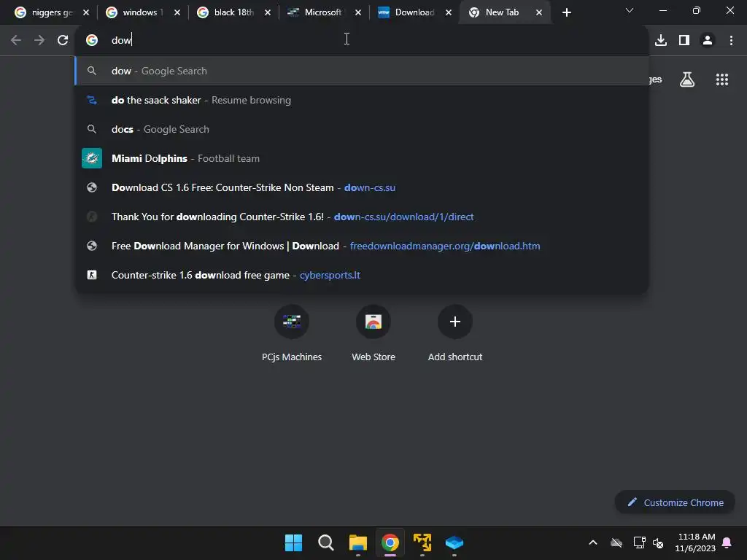This screenshot has width=747, height=560.
Task: Open the tab search chevron
Action: 630,10
